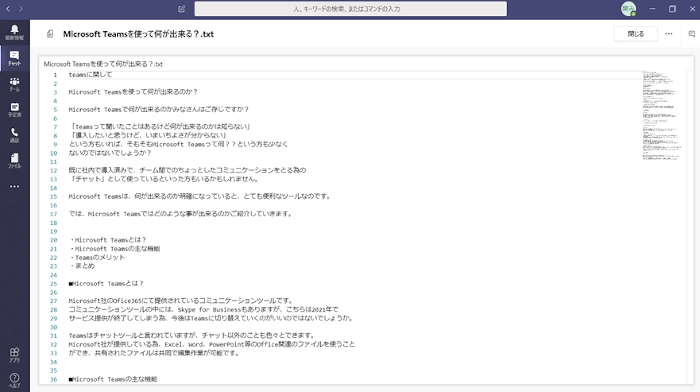The width and height of the screenshot is (700, 392).
Task: Start a new chat compose icon
Action: [181, 9]
